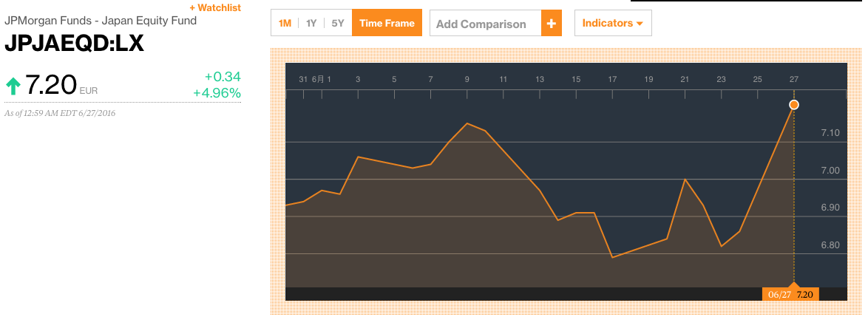The width and height of the screenshot is (868, 328).
Task: Click the 6月 1 date label on axis
Action: (322, 79)
